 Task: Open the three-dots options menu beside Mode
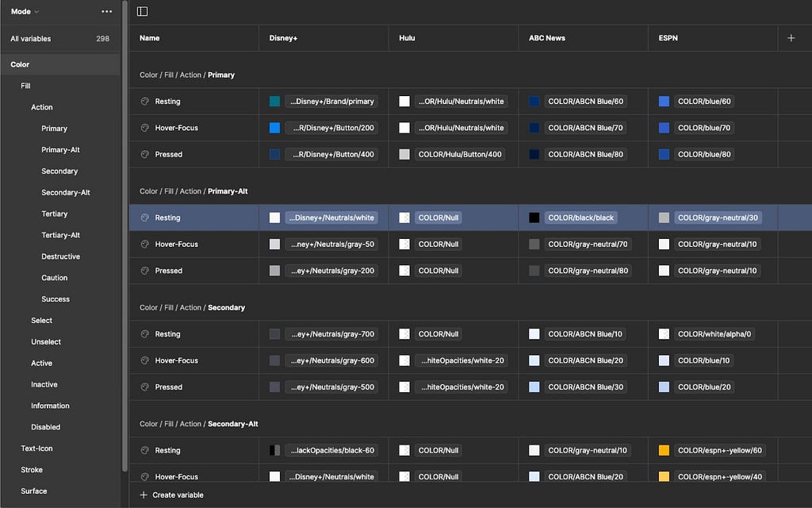[x=107, y=11]
